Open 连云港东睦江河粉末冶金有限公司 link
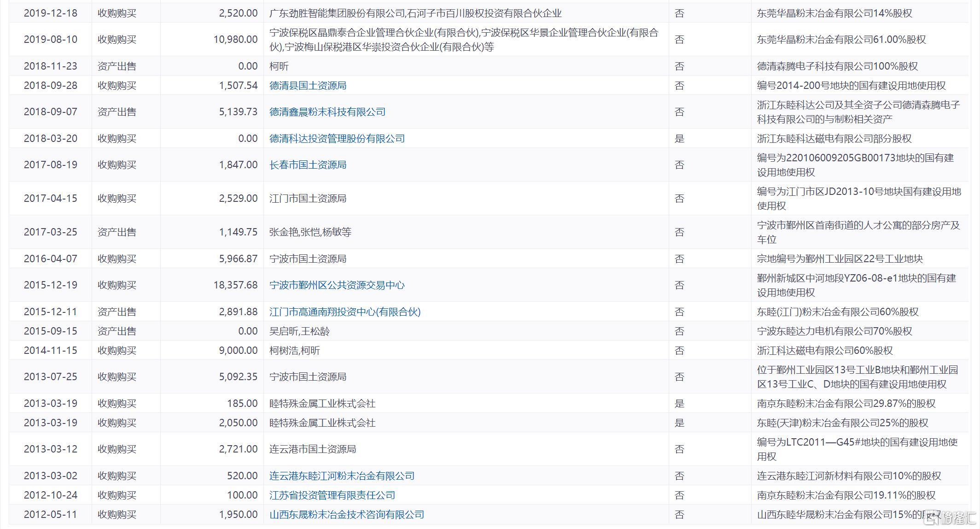This screenshot has width=980, height=529. click(342, 476)
